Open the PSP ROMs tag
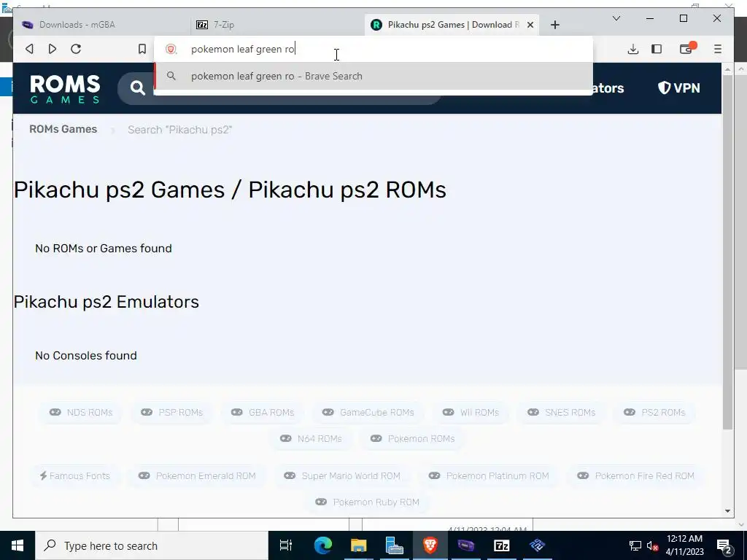The height and width of the screenshot is (560, 747). (171, 413)
